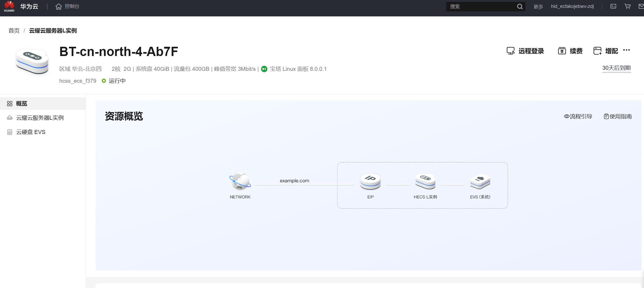Select 云硬盘 EVS in sidebar
The height and width of the screenshot is (288, 644).
[x=31, y=132]
